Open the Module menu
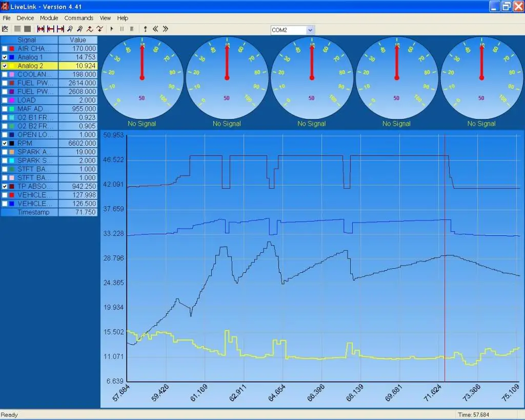The width and height of the screenshot is (525, 420). tap(49, 18)
